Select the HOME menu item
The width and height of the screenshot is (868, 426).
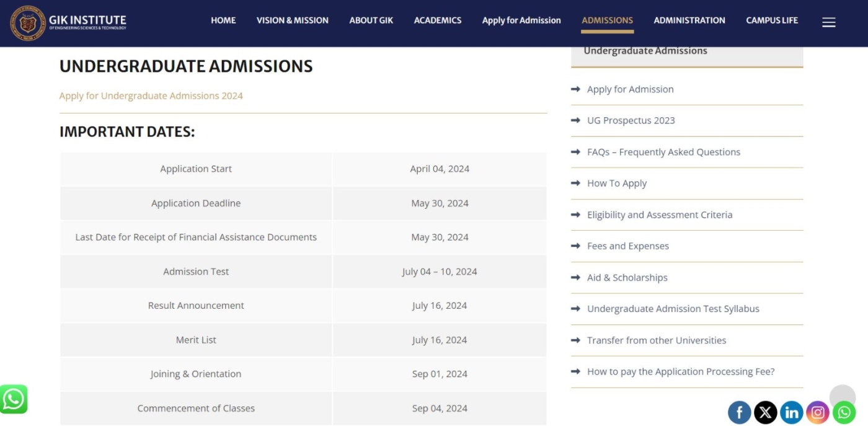coord(223,20)
